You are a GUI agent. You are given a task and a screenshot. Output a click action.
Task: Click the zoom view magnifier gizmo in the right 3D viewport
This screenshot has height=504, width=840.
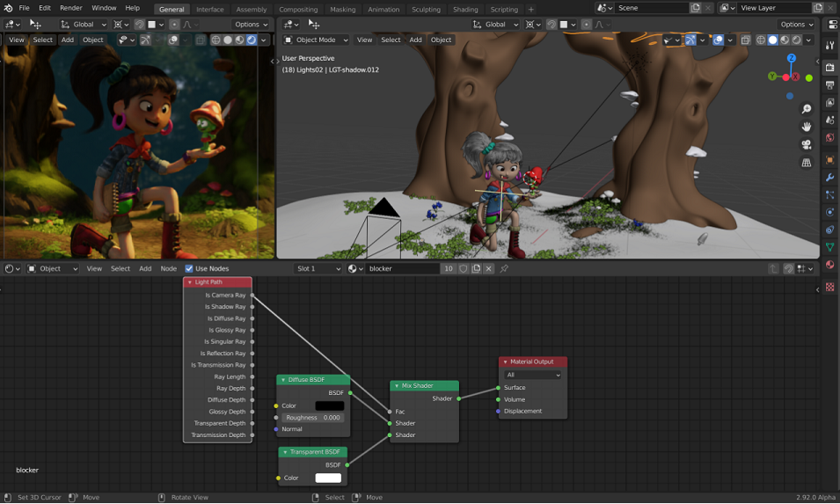[807, 109]
